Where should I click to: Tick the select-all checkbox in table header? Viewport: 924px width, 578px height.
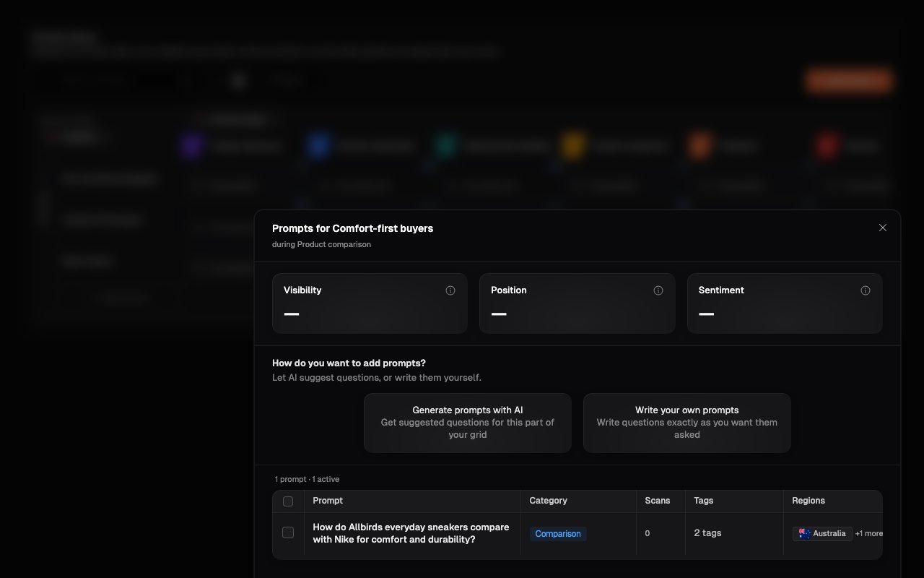[x=288, y=501]
